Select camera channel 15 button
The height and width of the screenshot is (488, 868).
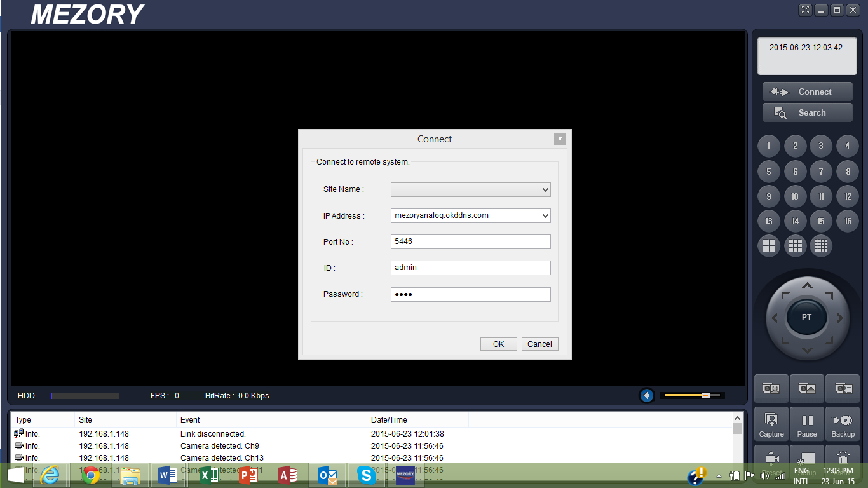821,221
